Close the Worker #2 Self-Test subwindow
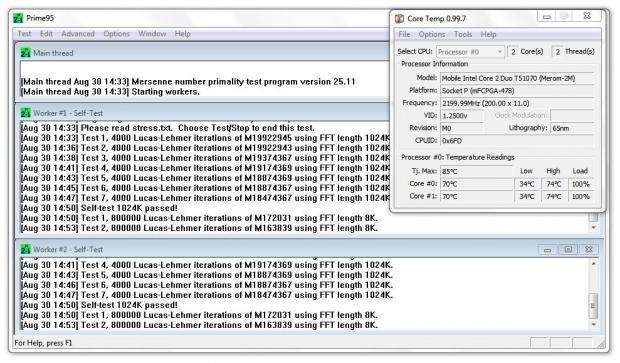 click(589, 250)
